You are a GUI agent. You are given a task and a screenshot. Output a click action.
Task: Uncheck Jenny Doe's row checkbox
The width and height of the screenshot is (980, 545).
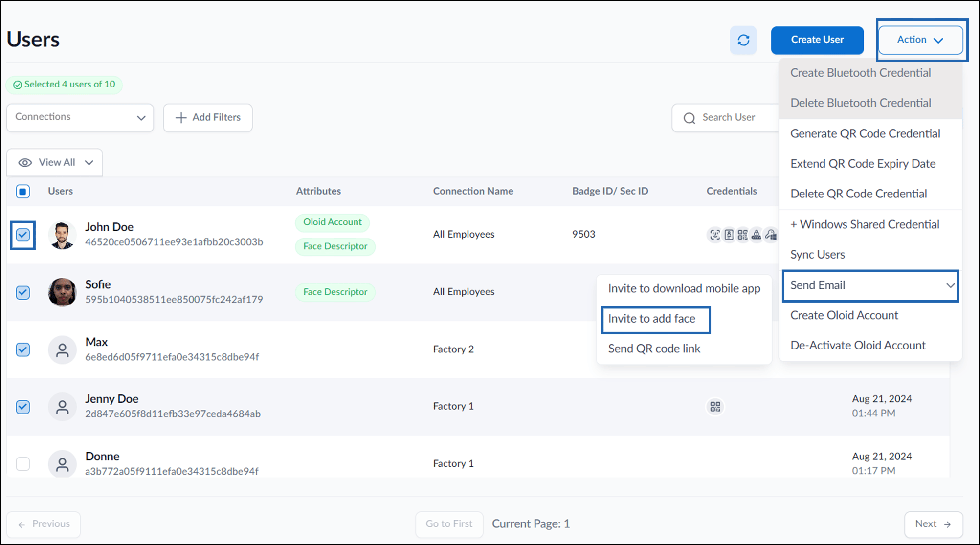point(23,407)
